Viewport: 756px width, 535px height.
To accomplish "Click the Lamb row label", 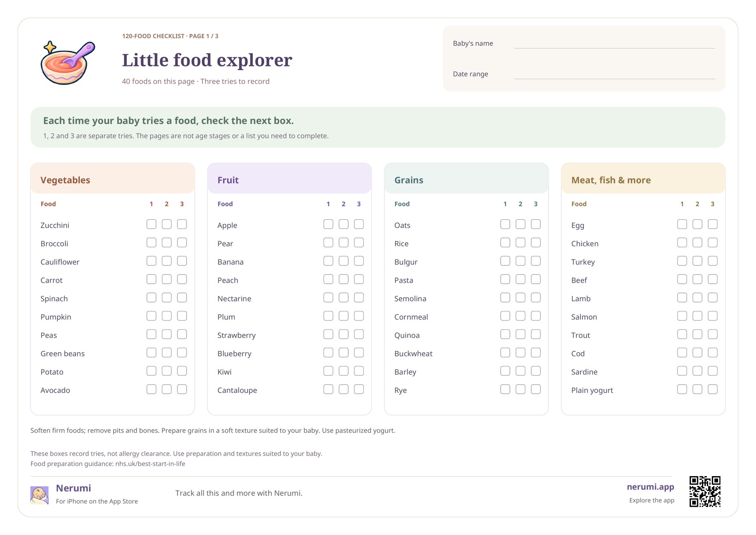I will point(581,298).
